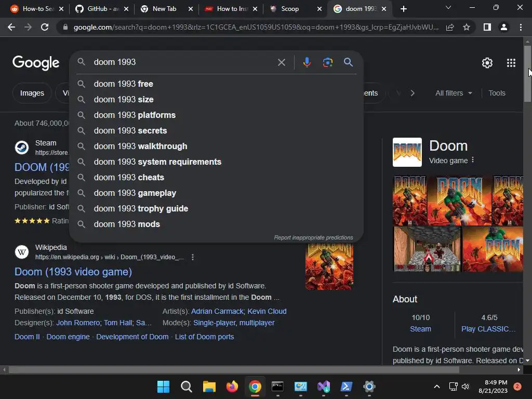
Task: Open taskbar Search
Action: (187, 387)
